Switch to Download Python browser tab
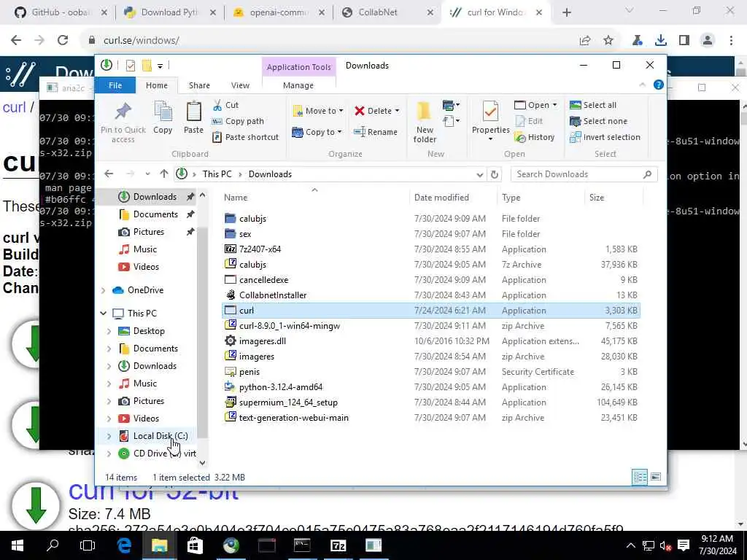Image resolution: width=747 pixels, height=560 pixels. 170,12
